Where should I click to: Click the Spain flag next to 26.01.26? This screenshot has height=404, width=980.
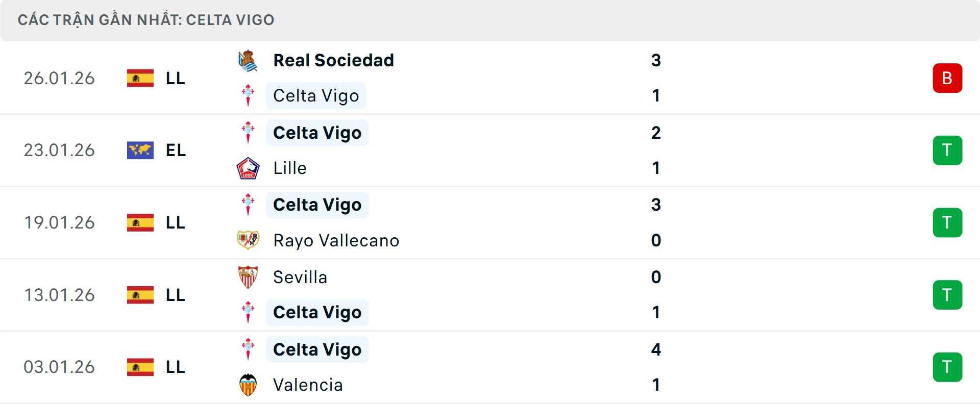click(x=140, y=78)
